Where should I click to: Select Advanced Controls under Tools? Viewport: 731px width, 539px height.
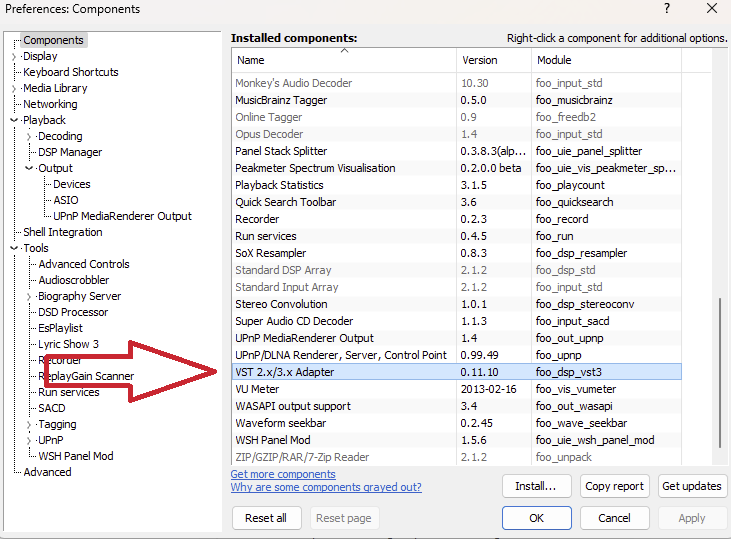point(84,264)
